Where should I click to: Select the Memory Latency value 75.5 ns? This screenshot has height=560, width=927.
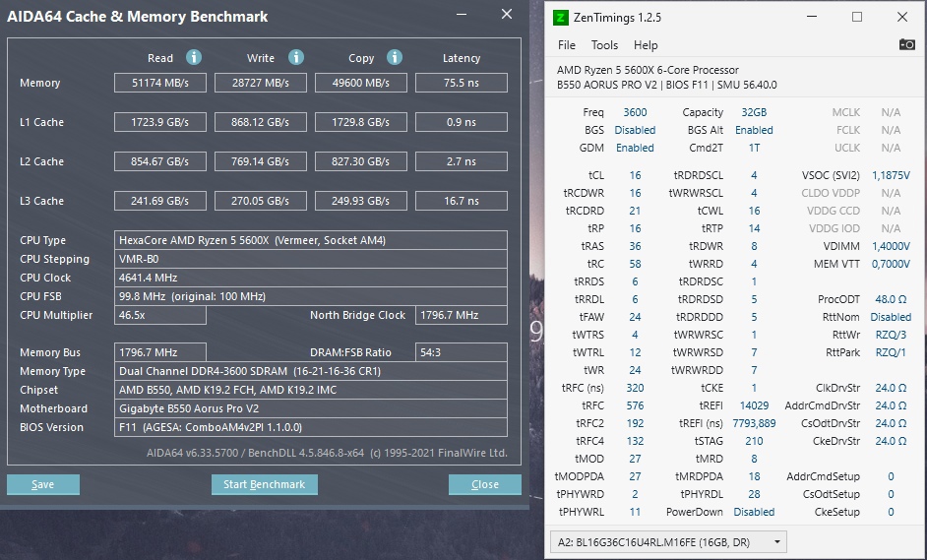pyautogui.click(x=462, y=83)
